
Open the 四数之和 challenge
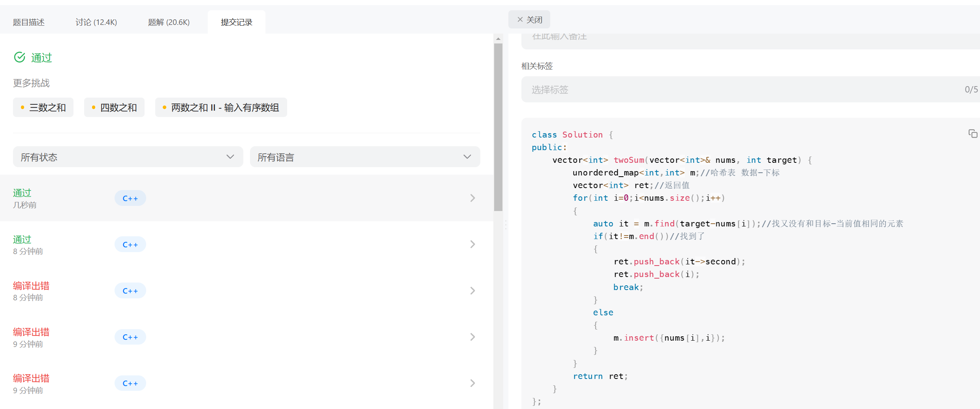click(114, 107)
